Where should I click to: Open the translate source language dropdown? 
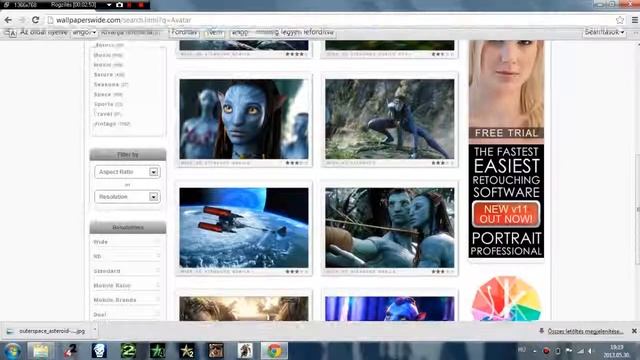click(x=84, y=32)
